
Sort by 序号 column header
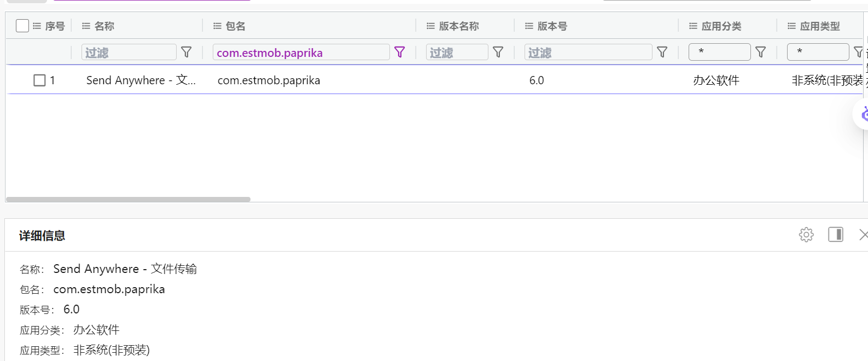click(55, 26)
